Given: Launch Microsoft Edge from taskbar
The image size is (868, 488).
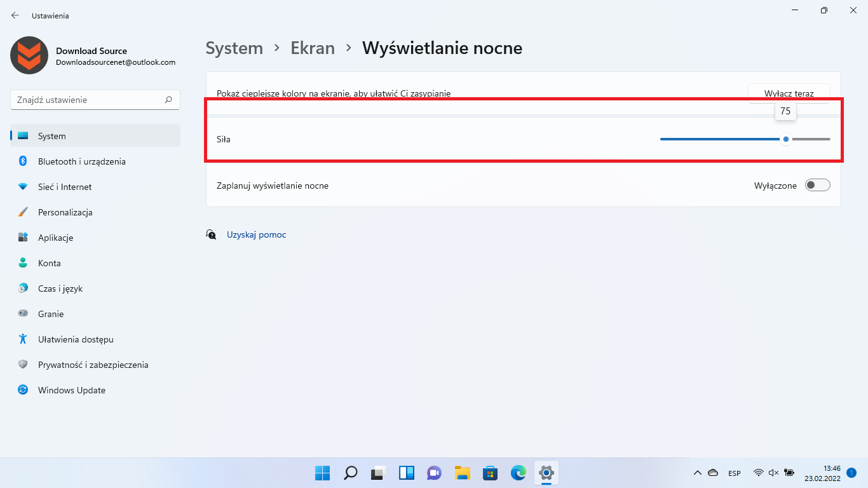Looking at the screenshot, I should coord(519,473).
